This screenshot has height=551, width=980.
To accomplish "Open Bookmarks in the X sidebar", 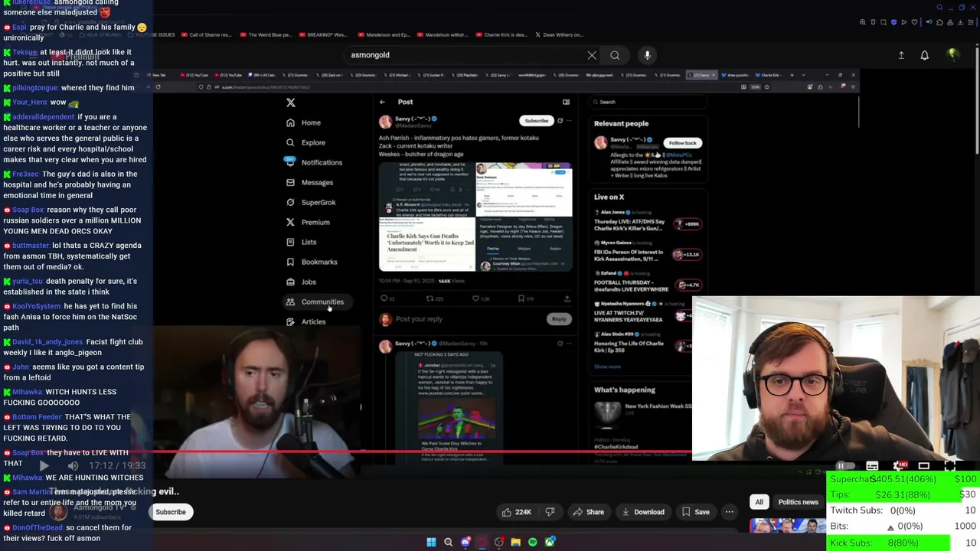I will (311, 262).
